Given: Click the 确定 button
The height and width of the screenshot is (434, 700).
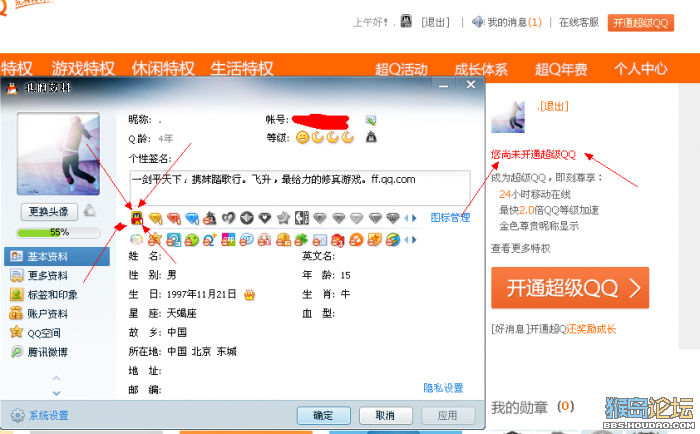Looking at the screenshot, I should (x=324, y=415).
